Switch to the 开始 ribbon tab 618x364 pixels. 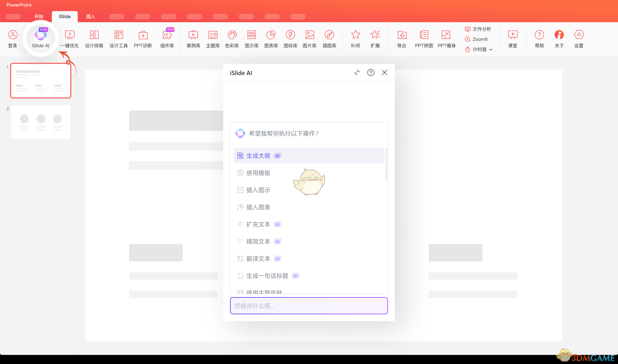coord(39,16)
